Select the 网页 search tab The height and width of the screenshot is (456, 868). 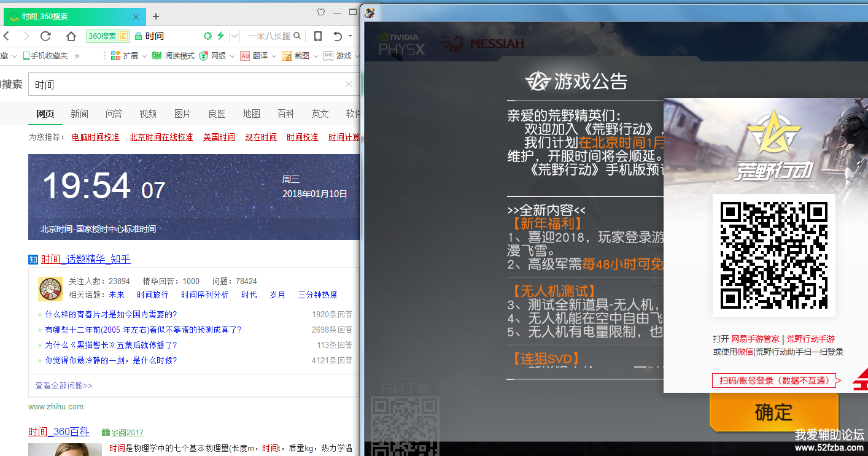[x=45, y=114]
